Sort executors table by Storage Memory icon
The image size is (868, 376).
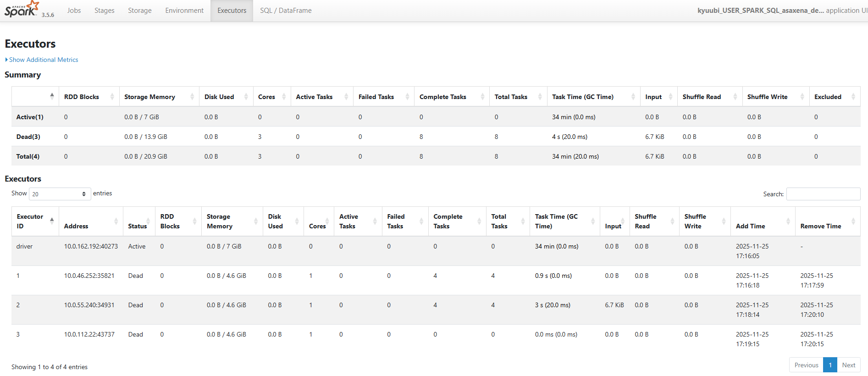click(x=256, y=221)
